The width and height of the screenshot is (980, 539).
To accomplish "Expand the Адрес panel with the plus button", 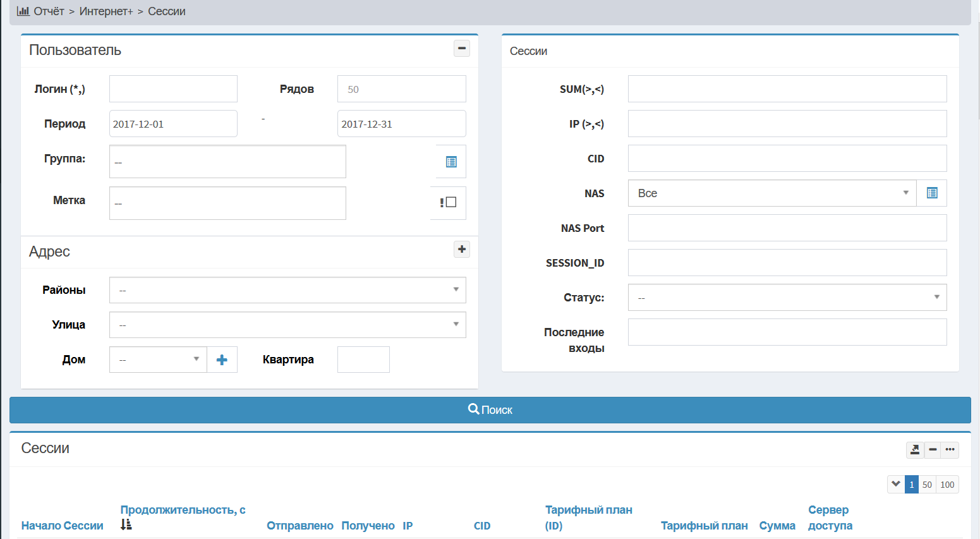I will click(462, 249).
